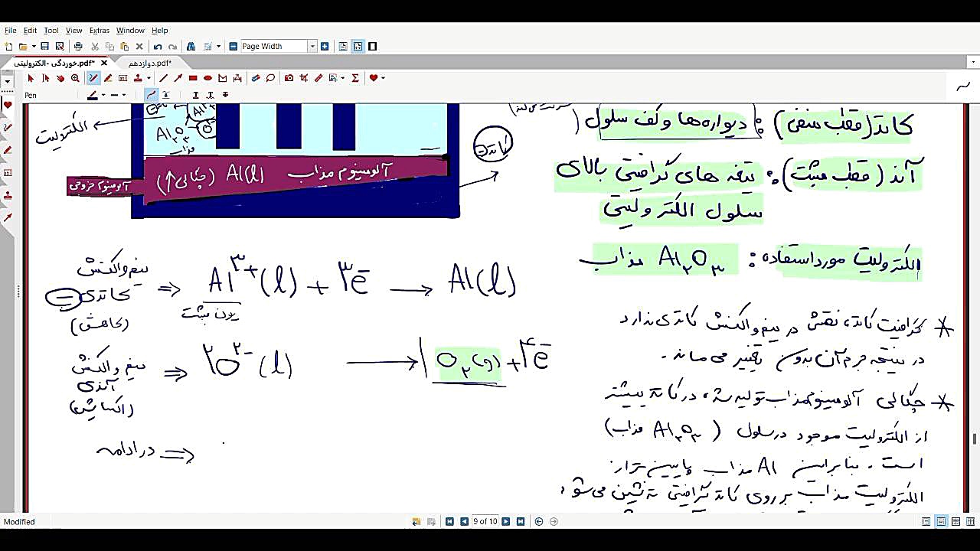
Task: Click the Open folder icon
Action: pos(23,47)
